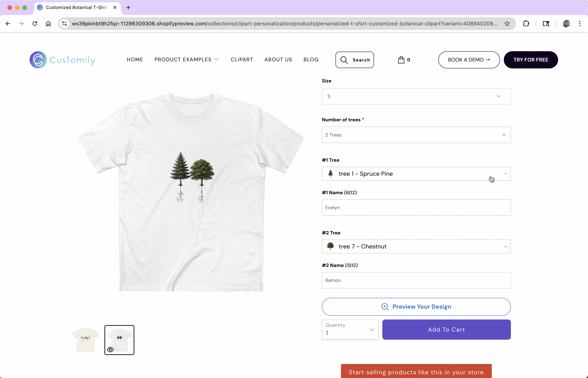Reload the page
Viewport: 588px width, 378px height.
click(35, 24)
